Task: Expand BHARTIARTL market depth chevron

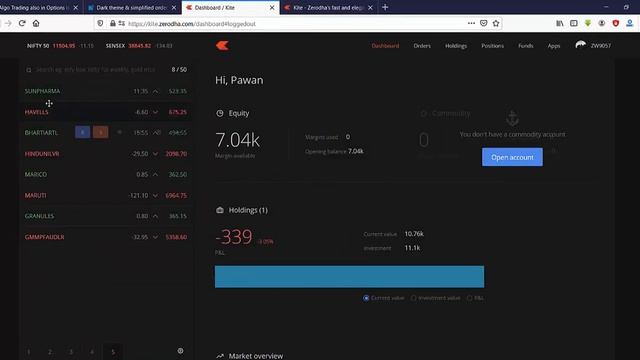Action: point(156,133)
